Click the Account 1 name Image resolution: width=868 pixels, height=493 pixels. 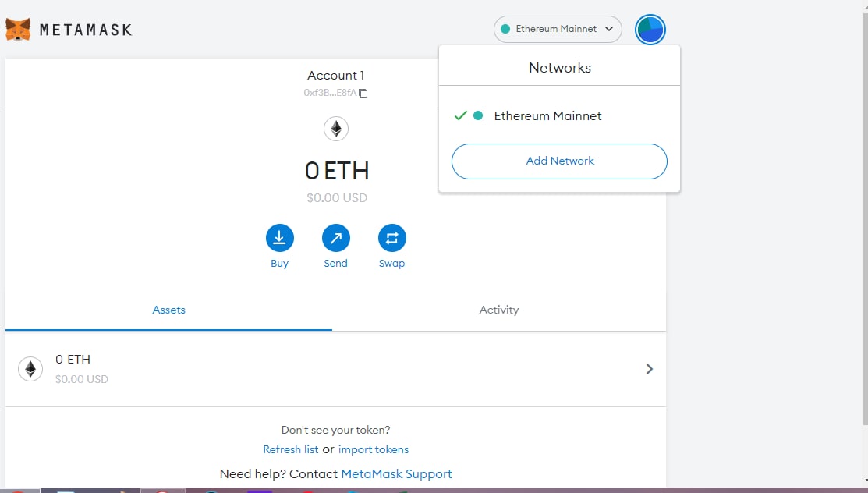pos(335,76)
